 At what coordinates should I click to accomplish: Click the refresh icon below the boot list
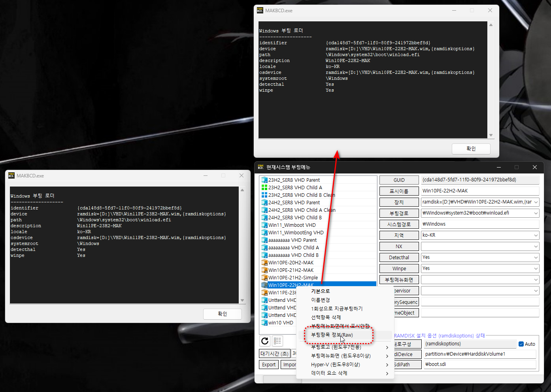(265, 341)
